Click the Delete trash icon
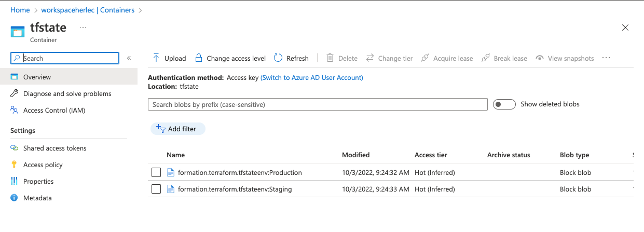644x232 pixels. pyautogui.click(x=330, y=58)
